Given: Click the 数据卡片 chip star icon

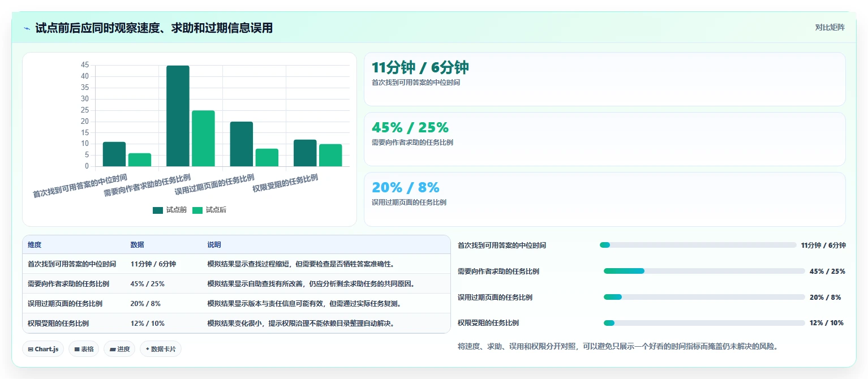Looking at the screenshot, I should click(x=147, y=349).
